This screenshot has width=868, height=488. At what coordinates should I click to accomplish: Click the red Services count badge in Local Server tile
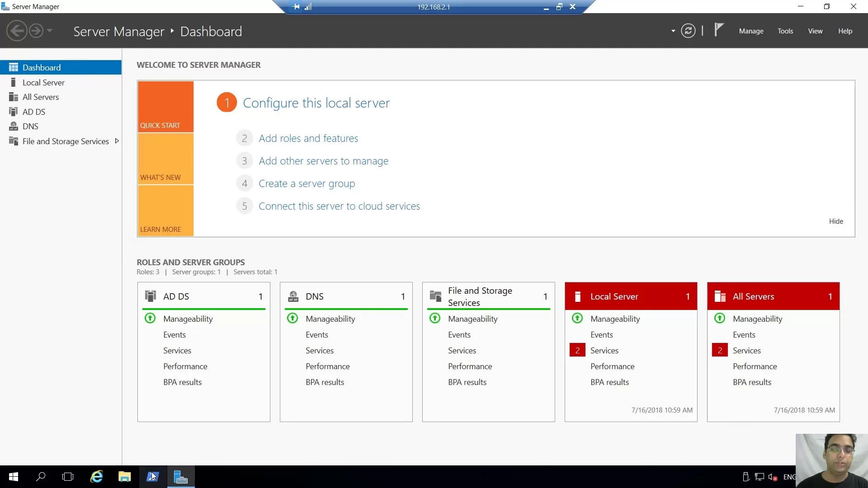coord(577,350)
